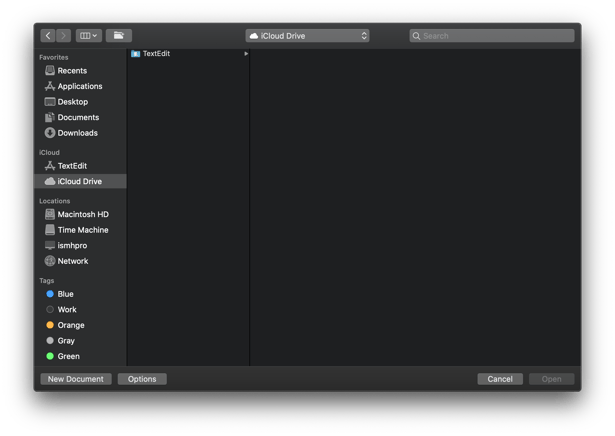Image resolution: width=615 pixels, height=436 pixels.
Task: Click the Options button
Action: pos(142,379)
